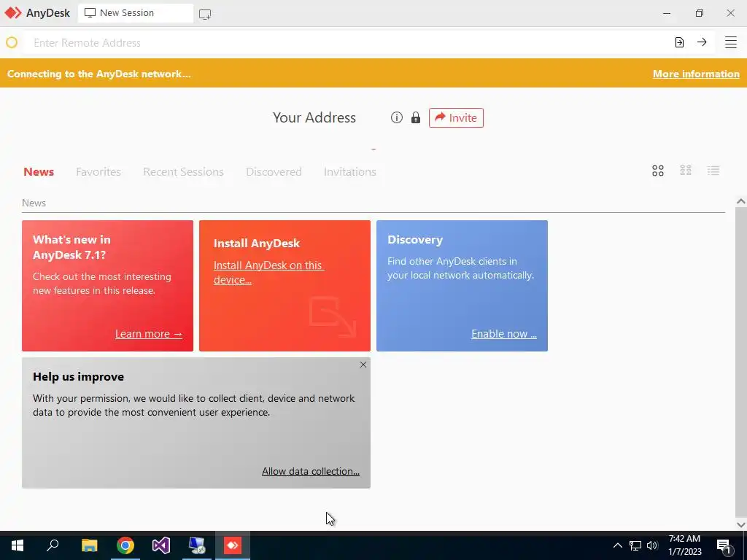Screen dimensions: 747x560
Task: Click the new session tab plus icon
Action: [x=205, y=14]
